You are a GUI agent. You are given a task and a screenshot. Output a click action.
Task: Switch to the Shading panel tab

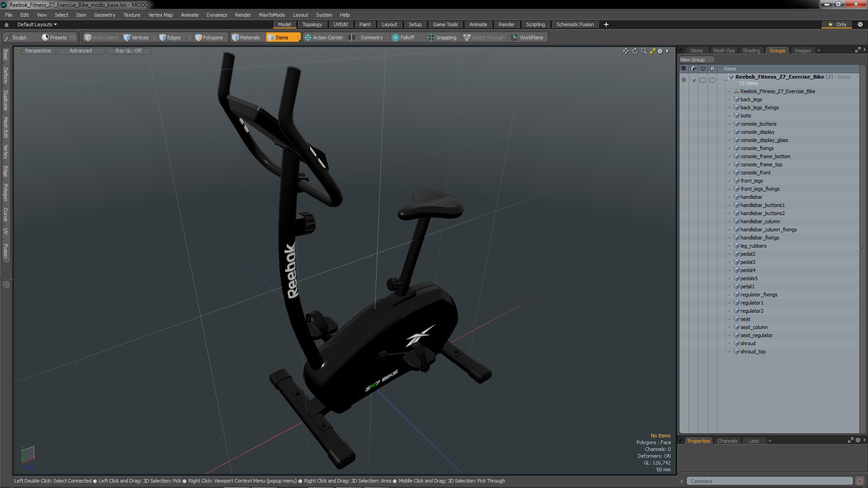click(751, 51)
